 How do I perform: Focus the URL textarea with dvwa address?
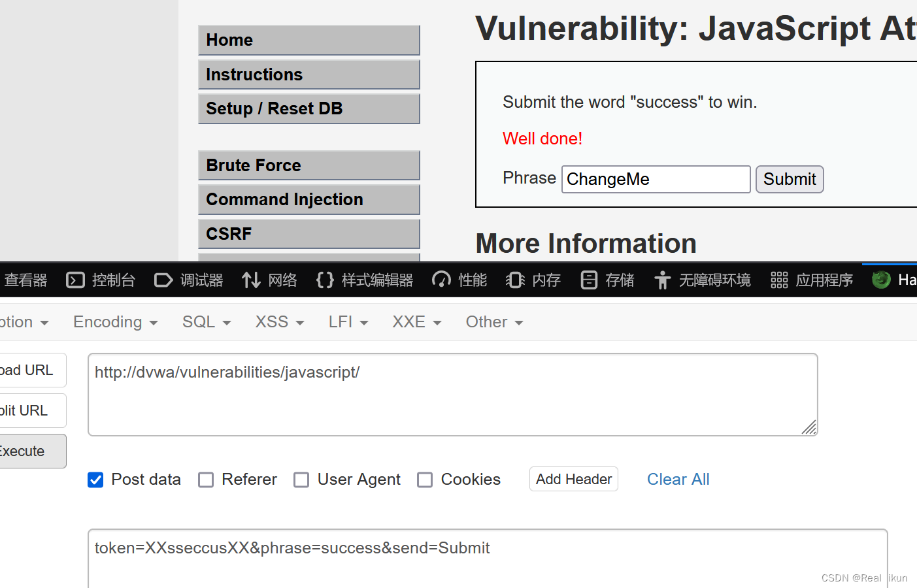(x=453, y=395)
